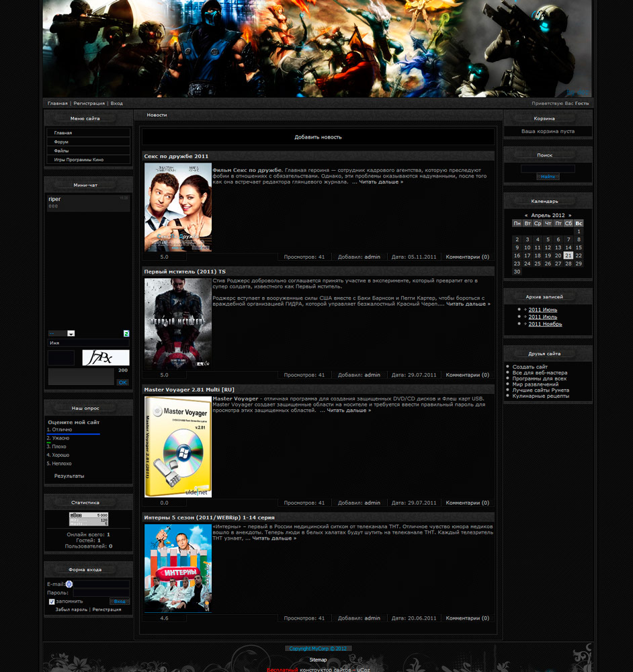633x672 pixels.
Task: Open 'Файлы' in the site menu
Action: tap(88, 151)
